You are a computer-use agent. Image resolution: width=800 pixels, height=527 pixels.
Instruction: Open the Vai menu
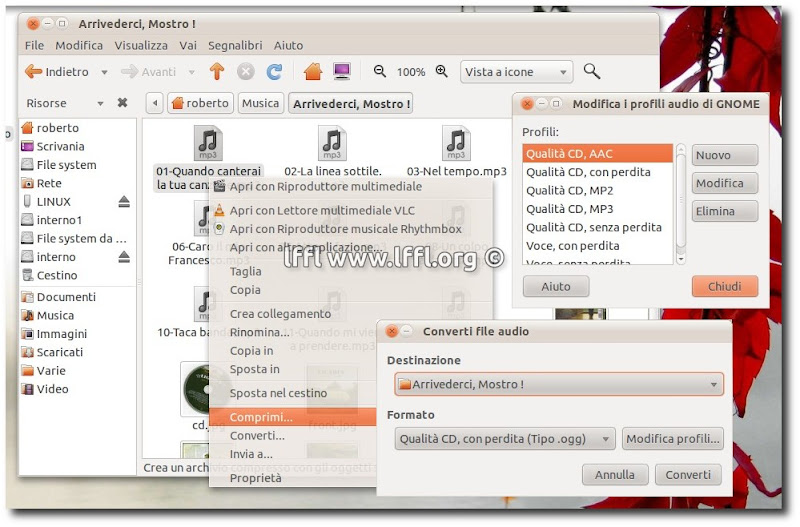tap(188, 45)
